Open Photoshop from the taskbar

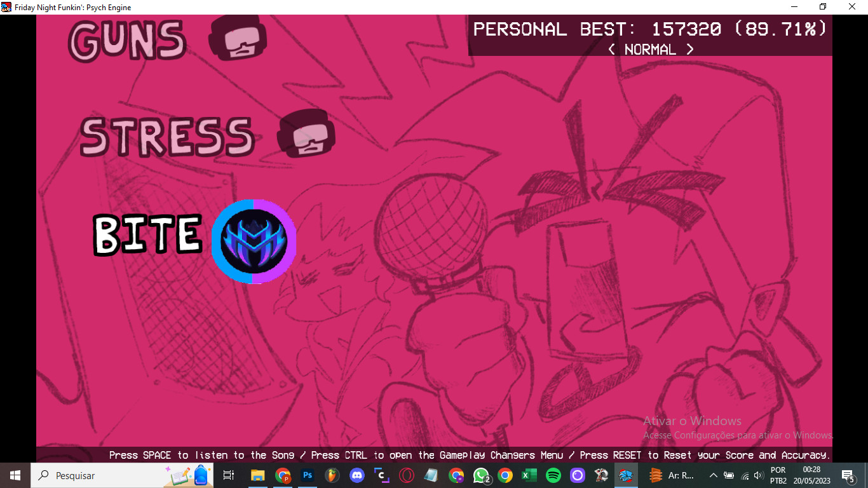308,475
